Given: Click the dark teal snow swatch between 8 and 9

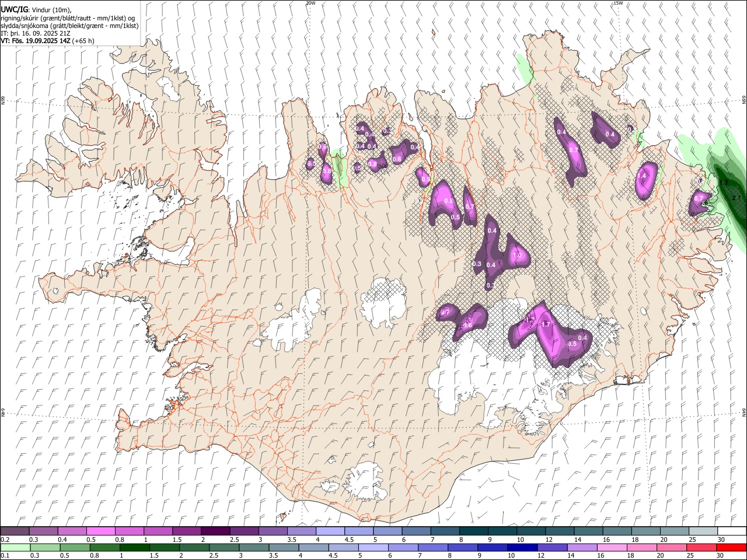Looking at the screenshot, I should (x=473, y=531).
